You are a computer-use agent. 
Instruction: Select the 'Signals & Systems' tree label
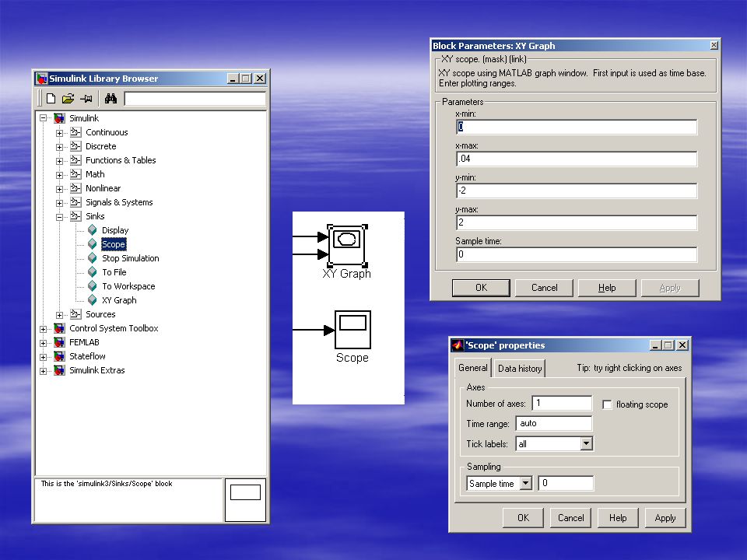(x=119, y=202)
